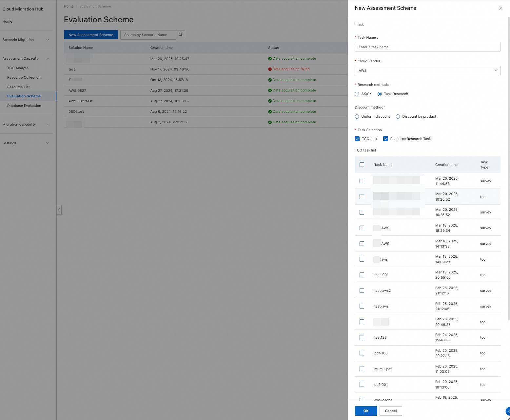
Task: Focus the Task Name input field
Action: [x=427, y=47]
